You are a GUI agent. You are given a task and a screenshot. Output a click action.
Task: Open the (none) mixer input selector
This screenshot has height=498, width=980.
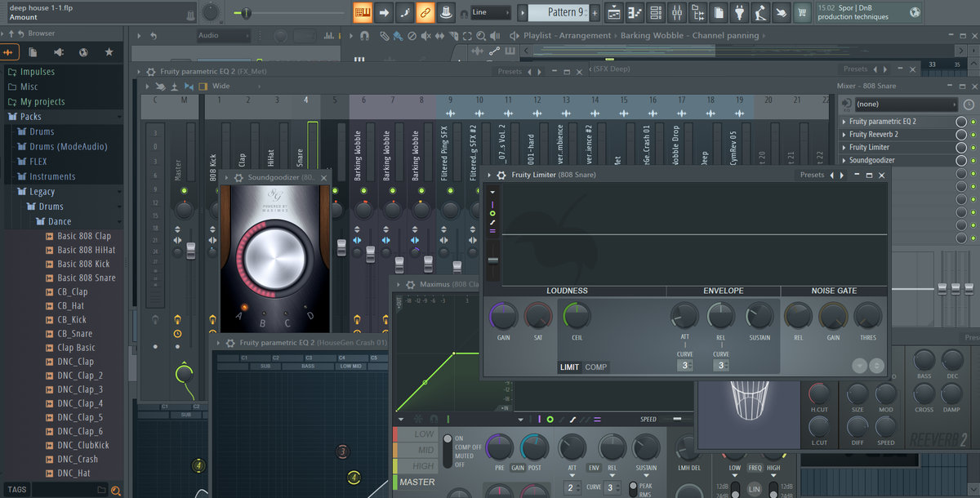tap(906, 104)
